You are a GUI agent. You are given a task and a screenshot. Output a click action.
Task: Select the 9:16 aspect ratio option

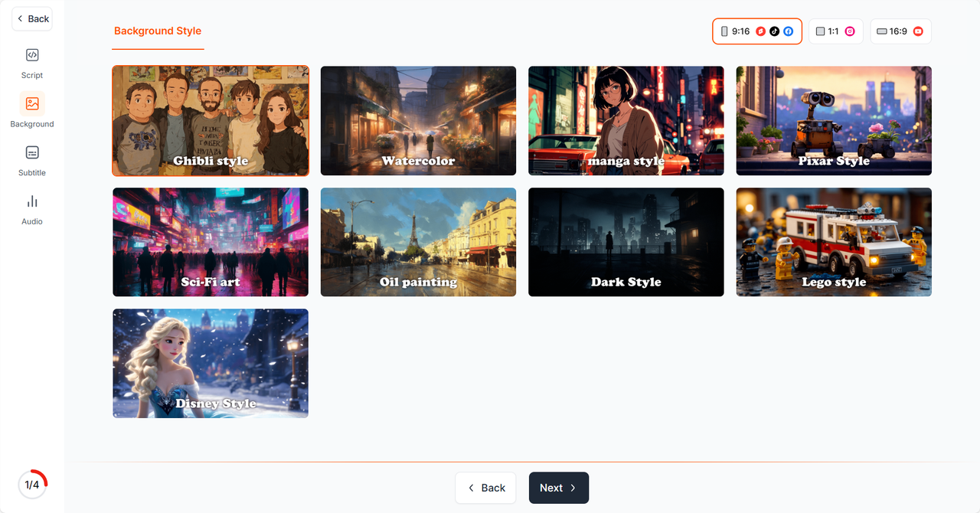(757, 31)
